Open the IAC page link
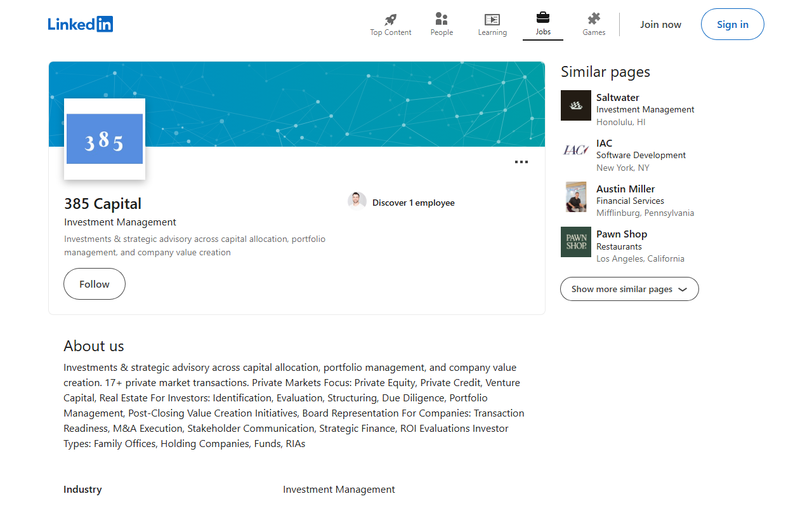 pos(605,144)
